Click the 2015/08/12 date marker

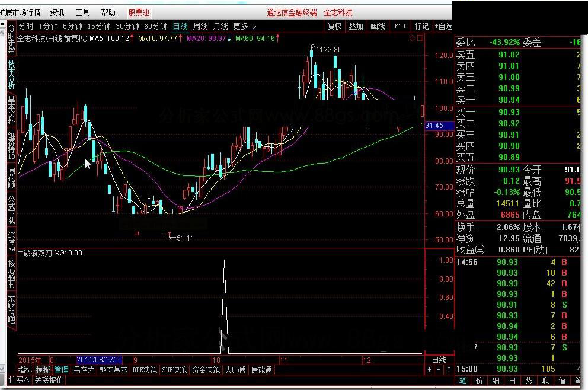click(100, 360)
